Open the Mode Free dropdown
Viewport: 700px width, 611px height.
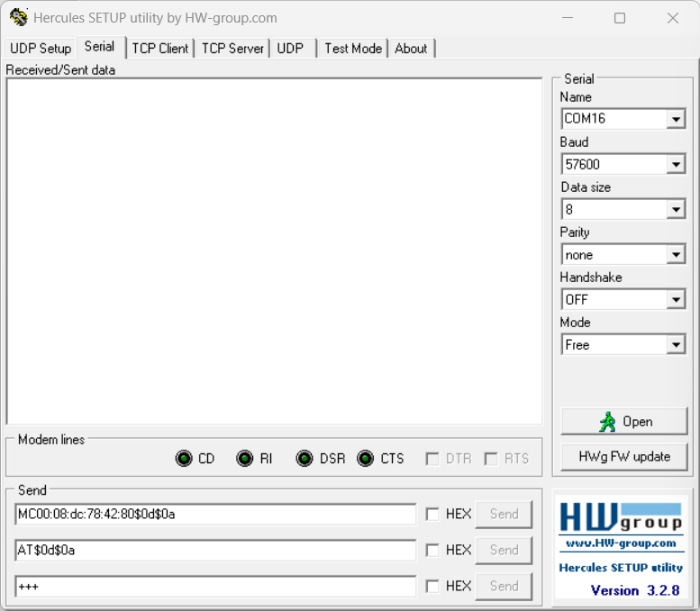point(676,345)
